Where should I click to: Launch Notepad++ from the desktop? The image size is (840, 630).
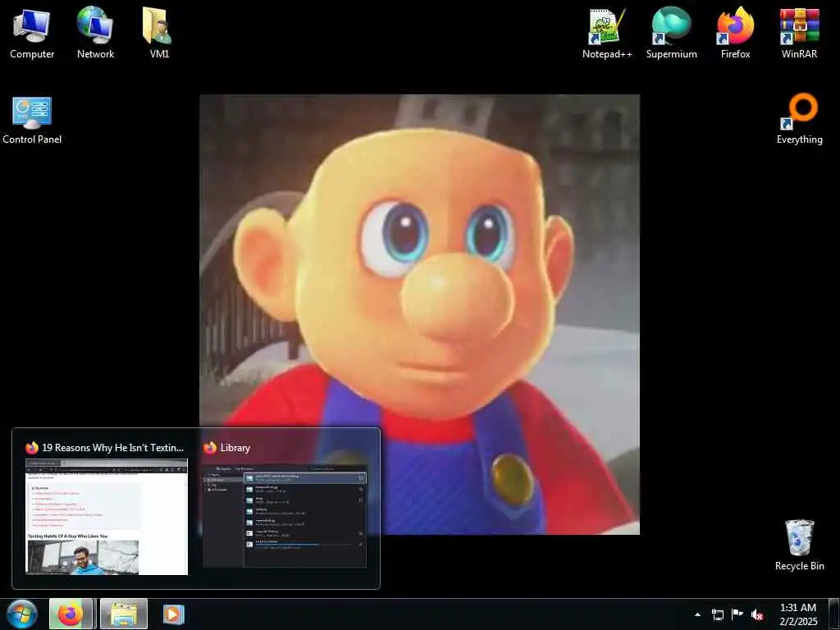coord(607,33)
